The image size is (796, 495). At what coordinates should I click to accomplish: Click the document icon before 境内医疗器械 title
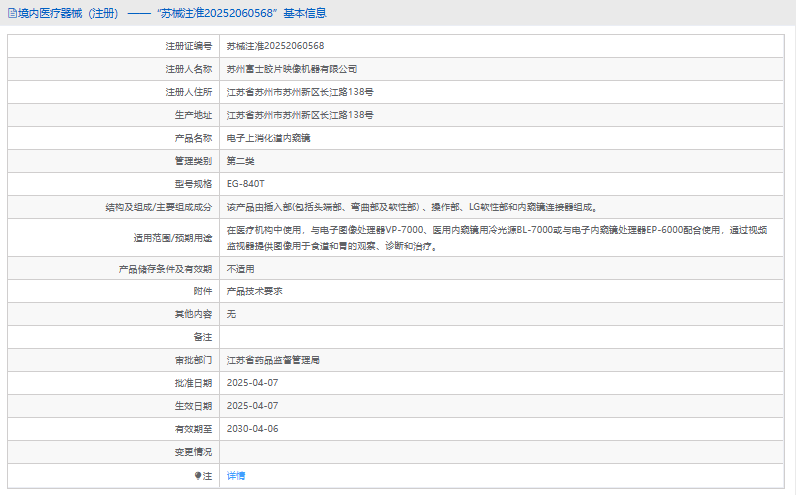[12, 13]
